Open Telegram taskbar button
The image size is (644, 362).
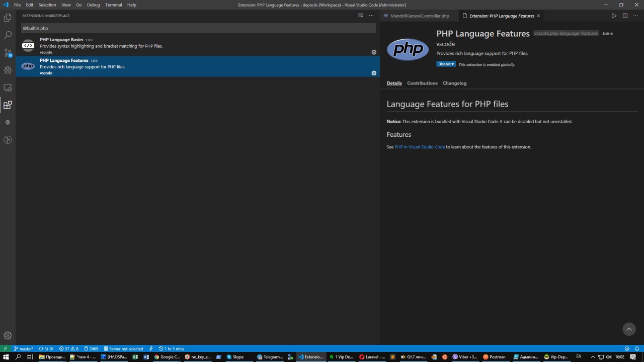click(x=270, y=357)
